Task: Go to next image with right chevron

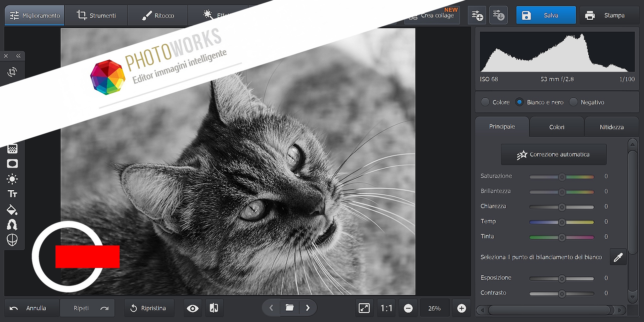Action: click(308, 308)
